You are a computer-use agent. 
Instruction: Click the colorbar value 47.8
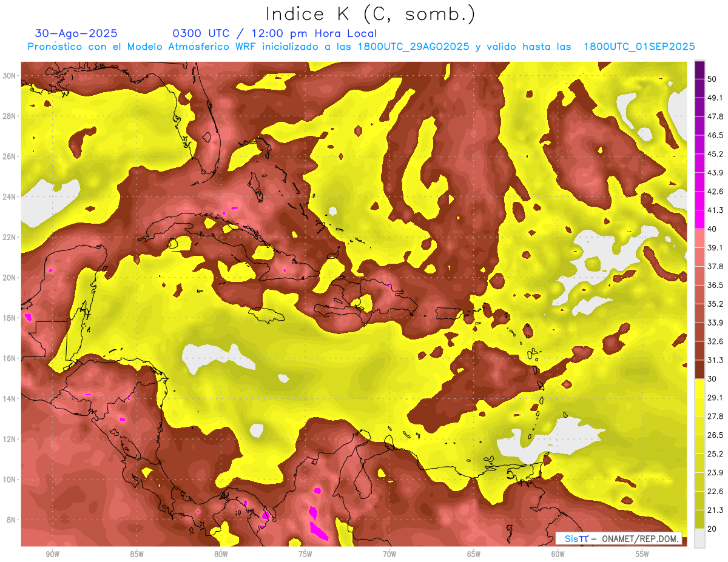(x=715, y=116)
